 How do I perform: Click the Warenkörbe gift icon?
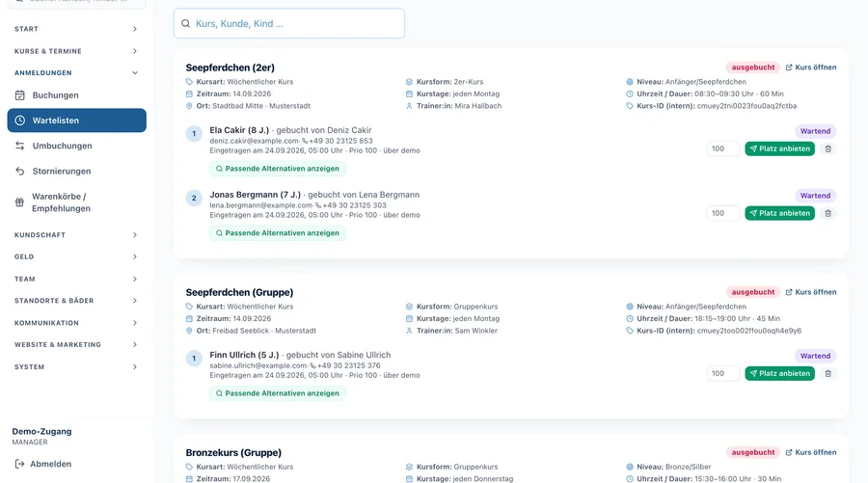click(x=19, y=202)
